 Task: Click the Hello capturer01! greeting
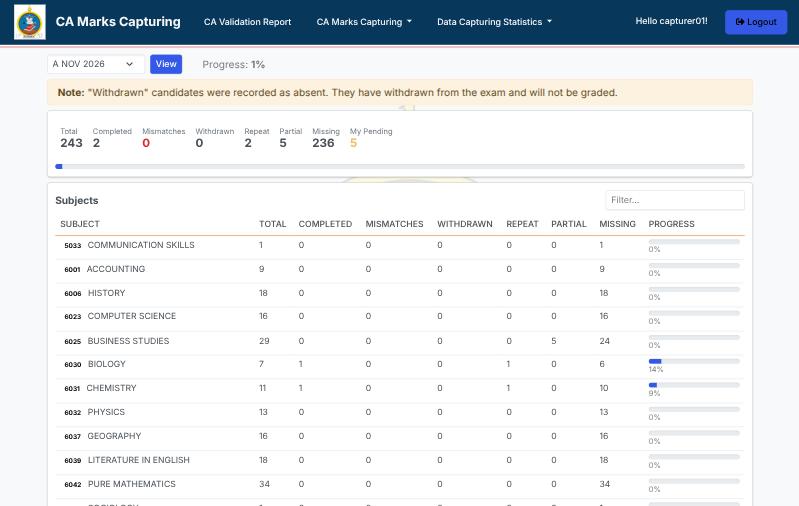[671, 21]
